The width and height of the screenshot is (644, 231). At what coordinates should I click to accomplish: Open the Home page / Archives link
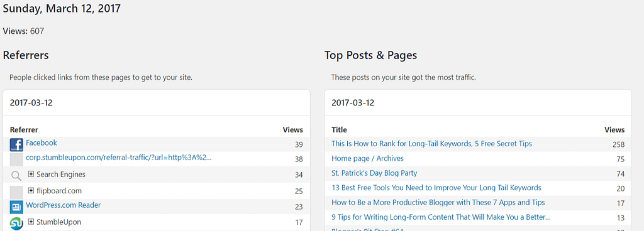coord(367,159)
